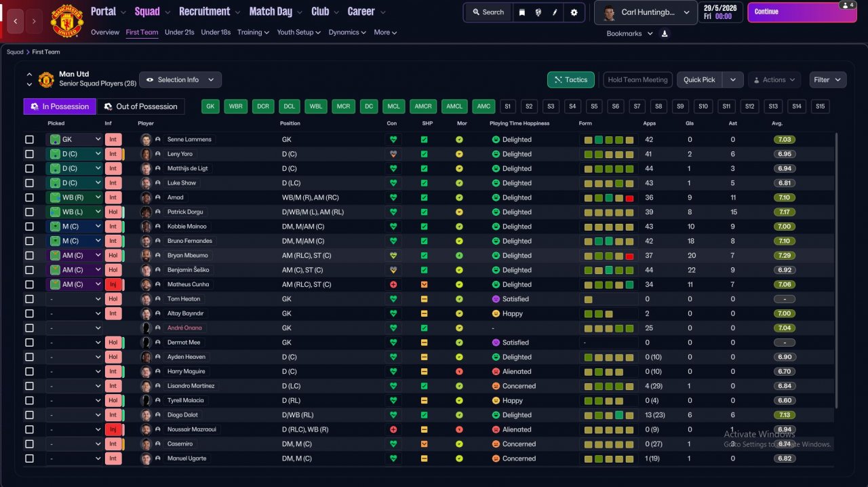868x487 pixels.
Task: Expand the Bookmarks dropdown
Action: point(630,33)
